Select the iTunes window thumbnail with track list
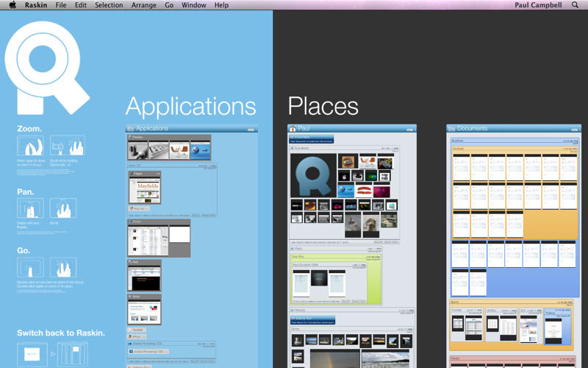The height and width of the screenshot is (368, 588). point(148,241)
